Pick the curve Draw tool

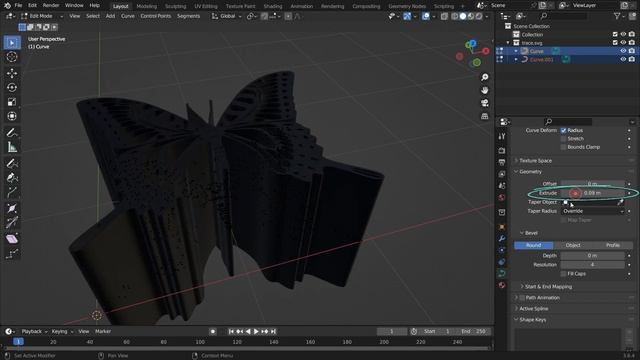point(12,163)
